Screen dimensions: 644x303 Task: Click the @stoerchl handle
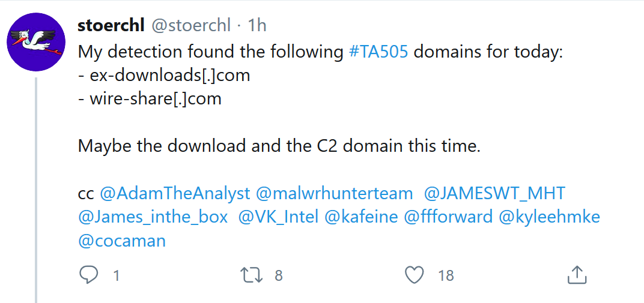(x=191, y=26)
